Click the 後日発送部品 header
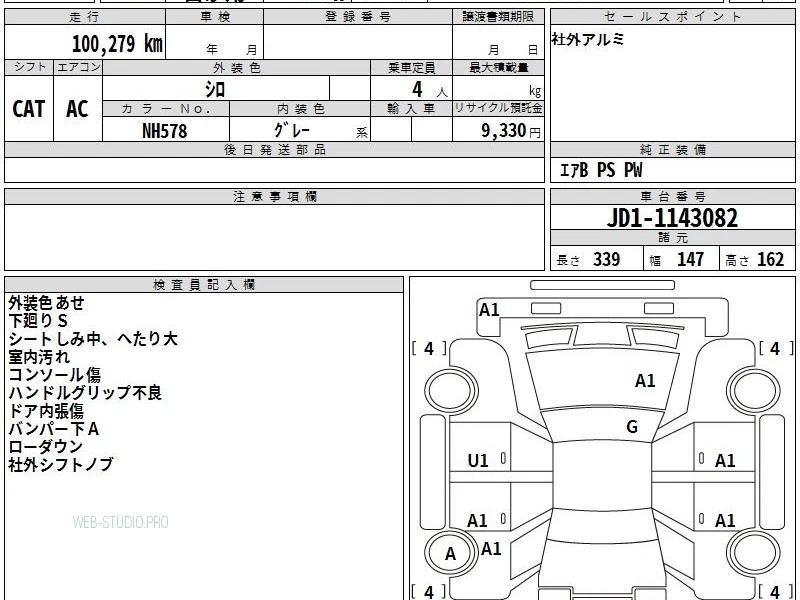800x600 pixels. pyautogui.click(x=275, y=149)
